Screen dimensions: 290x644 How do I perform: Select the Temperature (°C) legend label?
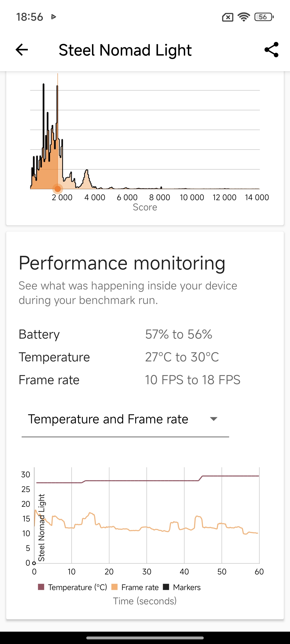tap(77, 587)
